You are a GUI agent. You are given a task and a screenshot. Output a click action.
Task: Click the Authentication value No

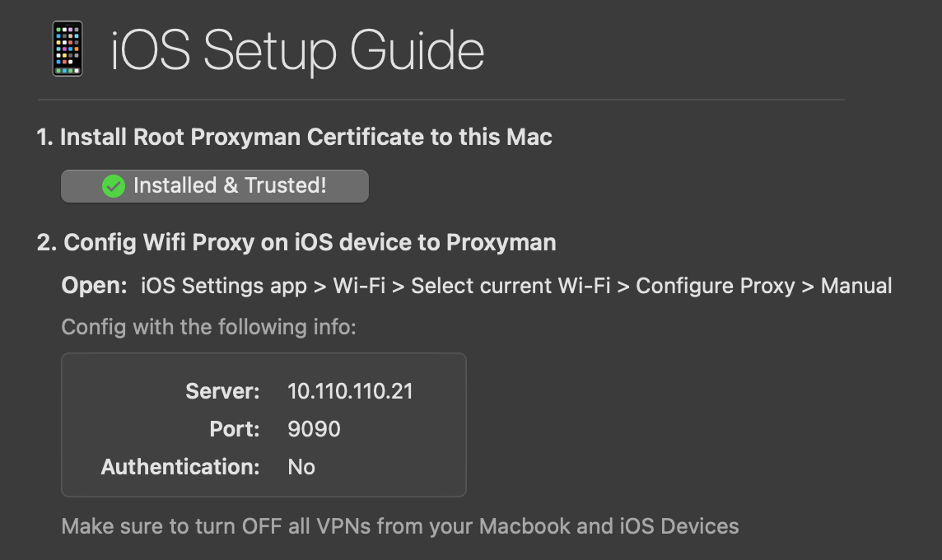click(301, 467)
